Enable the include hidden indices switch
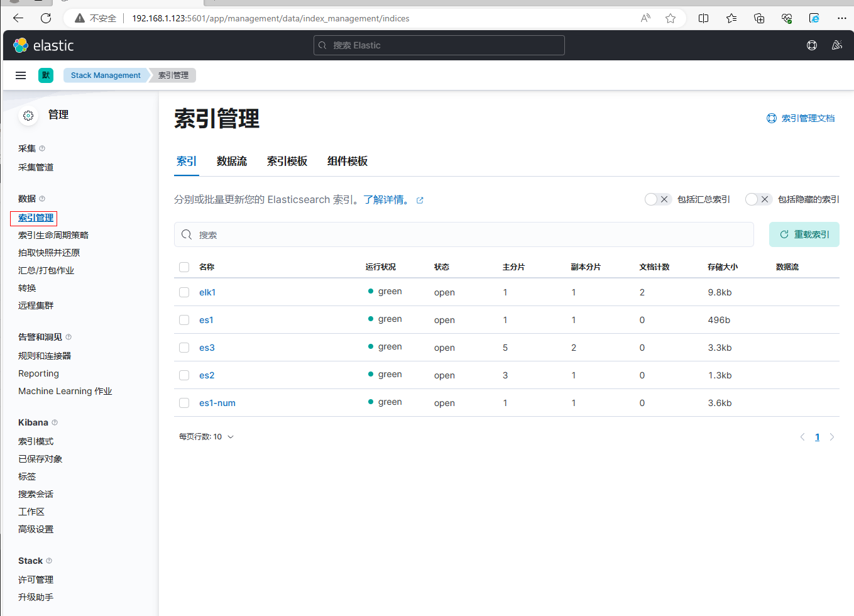This screenshot has width=854, height=616. (758, 199)
